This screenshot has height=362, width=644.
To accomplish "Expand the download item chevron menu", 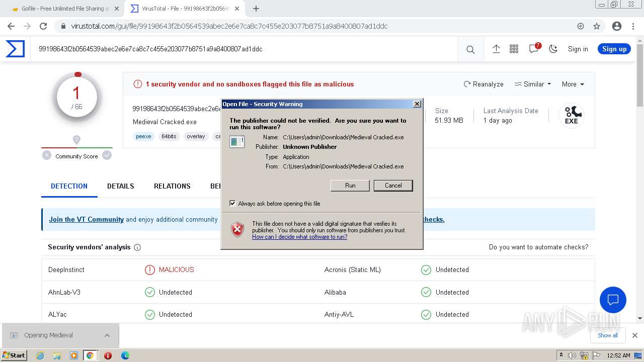I will [107, 335].
